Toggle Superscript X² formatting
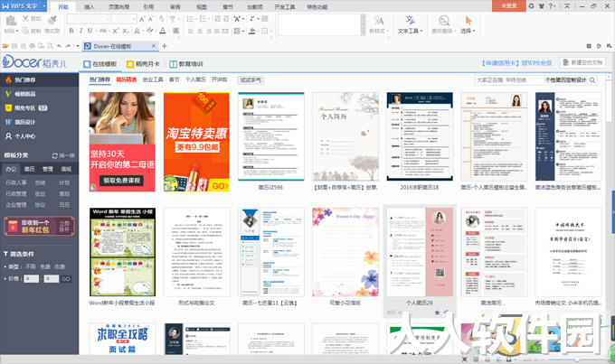The height and width of the screenshot is (364, 615). coord(116,31)
